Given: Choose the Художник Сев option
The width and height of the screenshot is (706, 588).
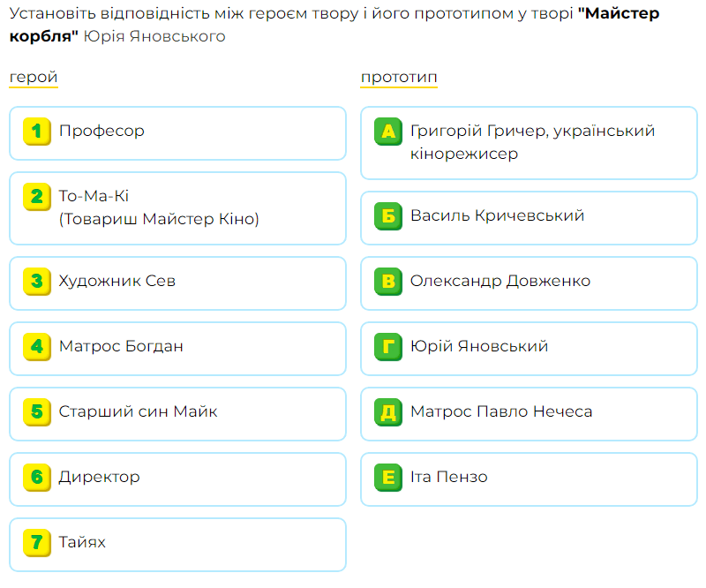Looking at the screenshot, I should click(178, 283).
